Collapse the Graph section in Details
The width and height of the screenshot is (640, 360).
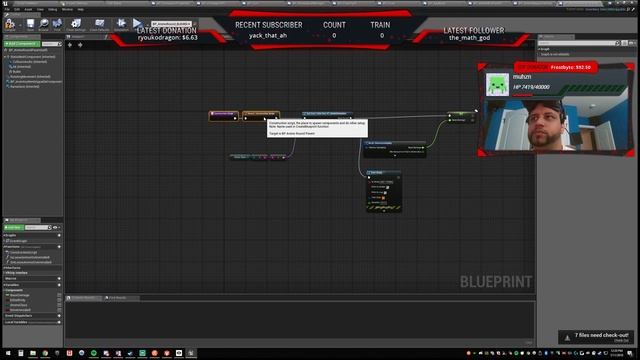click(540, 49)
